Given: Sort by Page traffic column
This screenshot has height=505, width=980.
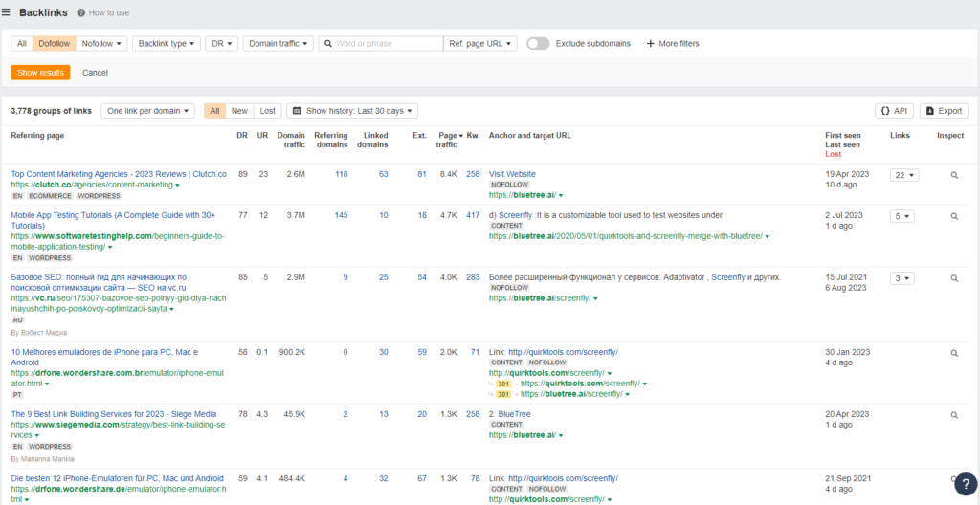Looking at the screenshot, I should 450,140.
